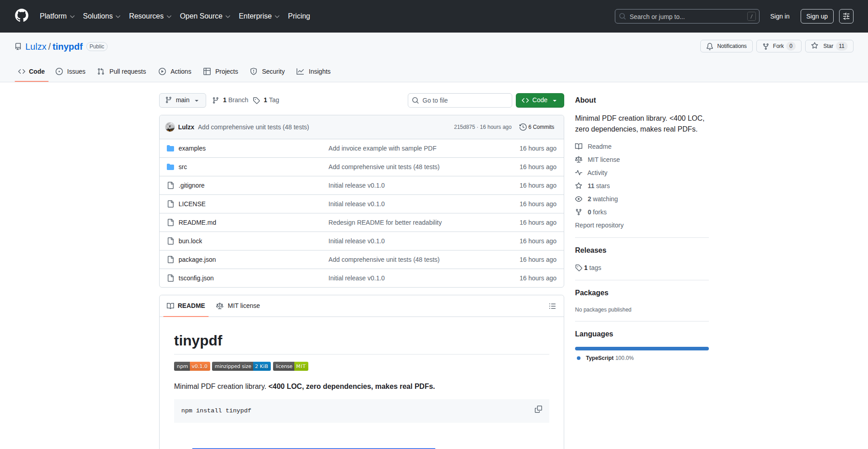Open the header appearance settings icon
The image size is (868, 449).
click(x=846, y=16)
